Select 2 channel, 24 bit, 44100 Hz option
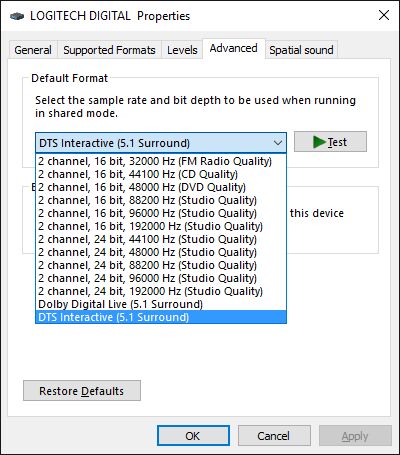This screenshot has width=400, height=455. pos(161,239)
